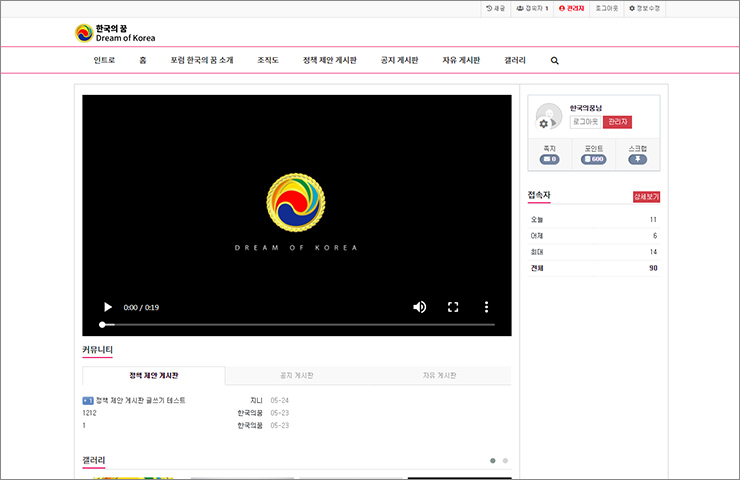740x480 pixels.
Task: Open 정책 제안 게시판 in navigation bar
Action: [330, 60]
